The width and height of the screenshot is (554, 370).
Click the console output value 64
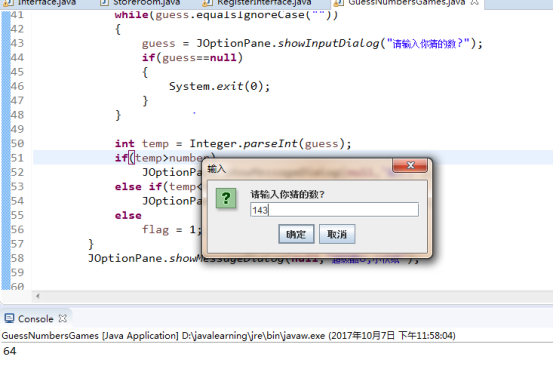(x=10, y=351)
